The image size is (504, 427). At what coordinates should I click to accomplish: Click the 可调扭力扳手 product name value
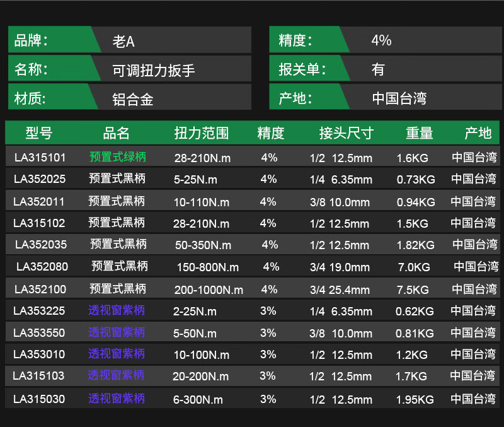coord(153,71)
